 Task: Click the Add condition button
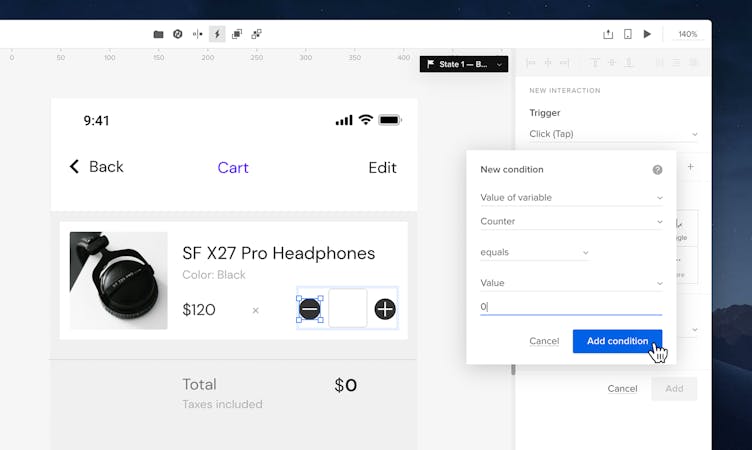tap(617, 341)
